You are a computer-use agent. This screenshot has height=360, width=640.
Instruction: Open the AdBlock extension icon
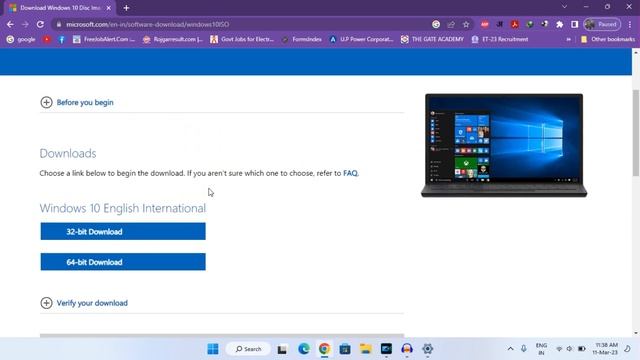tap(484, 24)
